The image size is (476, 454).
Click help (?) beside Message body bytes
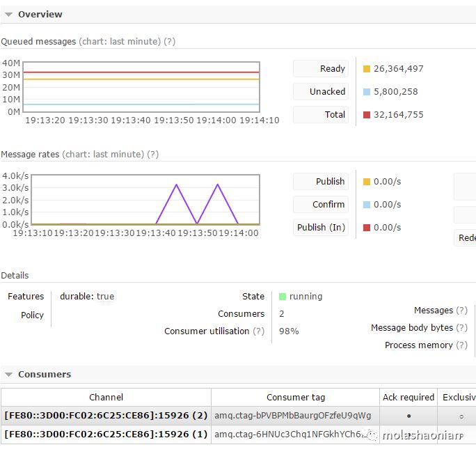coord(461,328)
